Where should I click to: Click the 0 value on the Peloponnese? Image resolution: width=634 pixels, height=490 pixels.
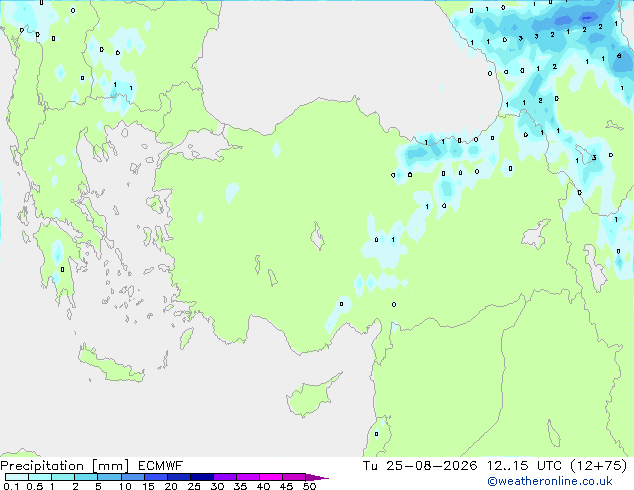62,270
